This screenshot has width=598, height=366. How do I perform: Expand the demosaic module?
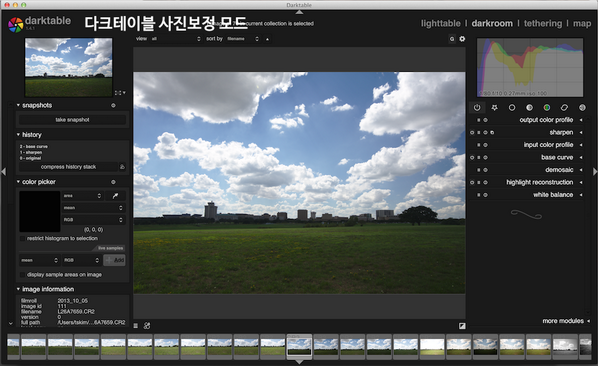tap(581, 170)
